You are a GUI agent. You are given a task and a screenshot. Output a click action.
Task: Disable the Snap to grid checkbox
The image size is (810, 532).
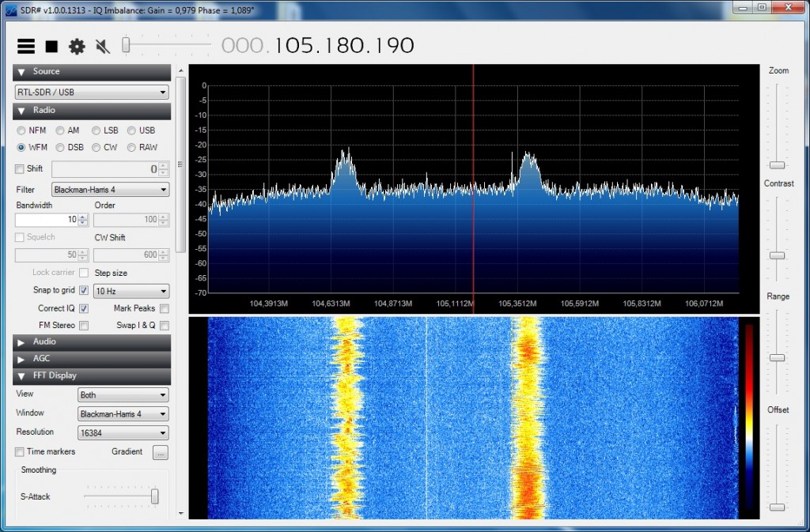pyautogui.click(x=84, y=291)
